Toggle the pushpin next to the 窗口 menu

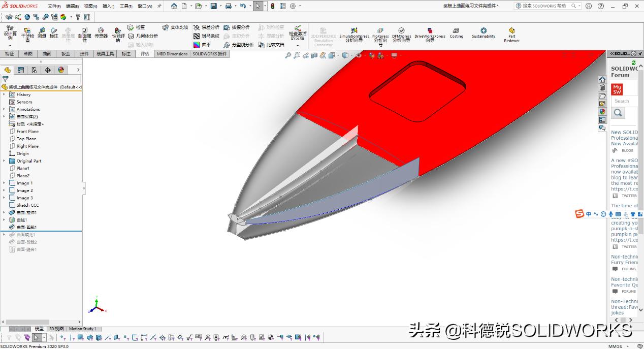pyautogui.click(x=159, y=6)
